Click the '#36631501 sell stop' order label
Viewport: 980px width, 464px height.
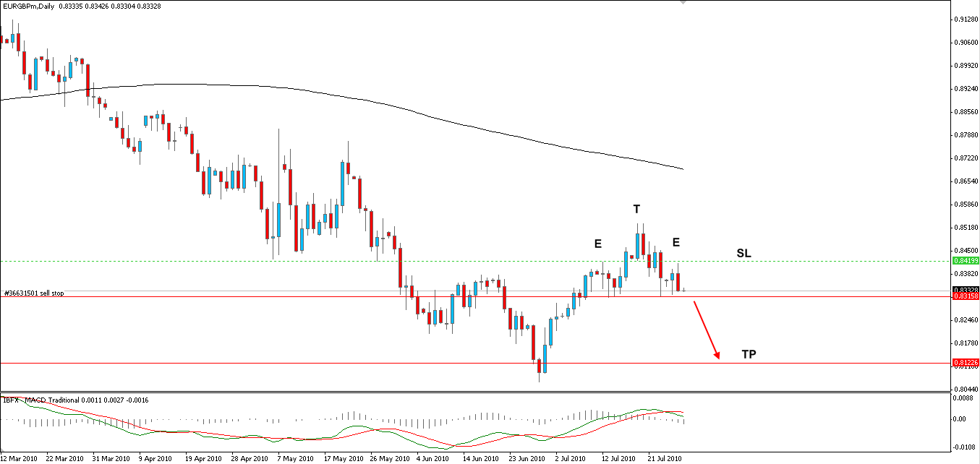(x=34, y=293)
